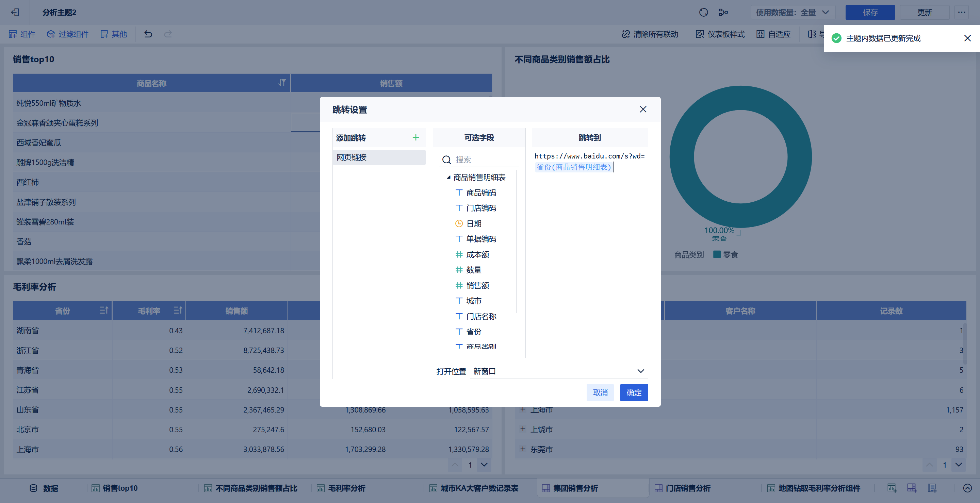980x503 pixels.
Task: Close the 跳转设置 dialog with X
Action: click(643, 110)
